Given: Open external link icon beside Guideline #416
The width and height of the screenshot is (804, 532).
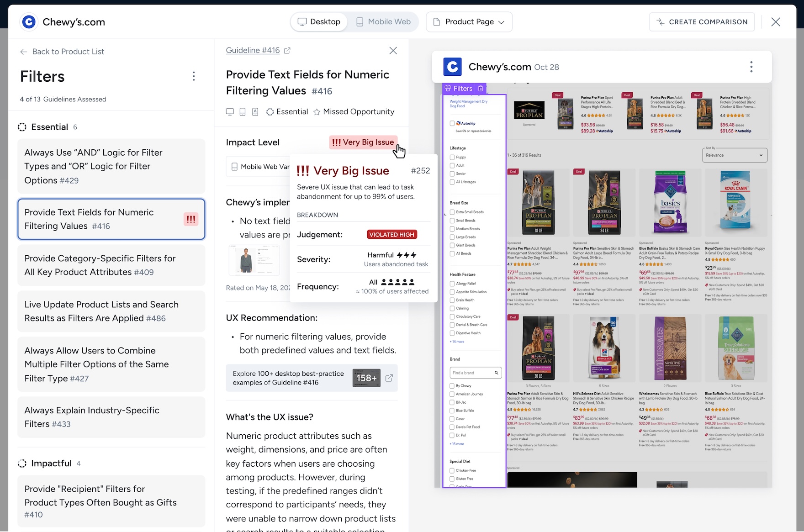Looking at the screenshot, I should pyautogui.click(x=287, y=51).
